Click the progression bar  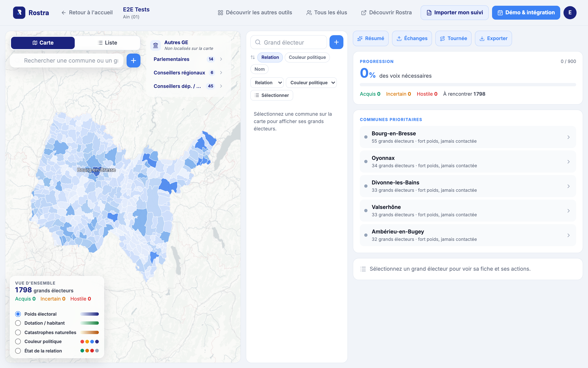click(468, 85)
